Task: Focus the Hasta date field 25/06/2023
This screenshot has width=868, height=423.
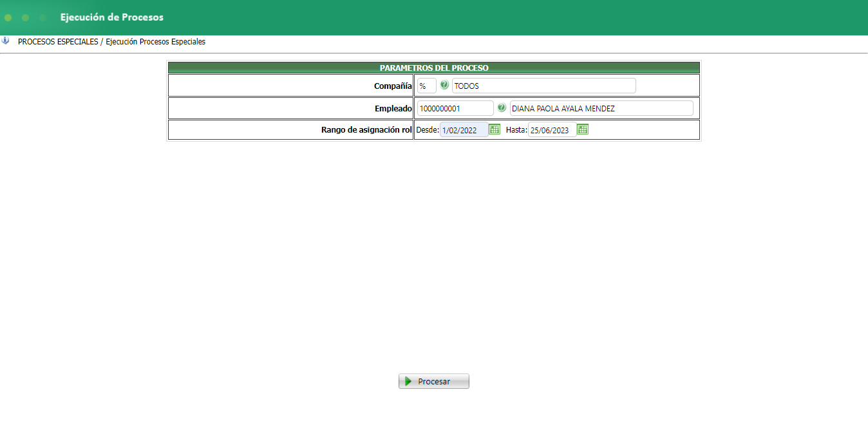Action: 552,130
